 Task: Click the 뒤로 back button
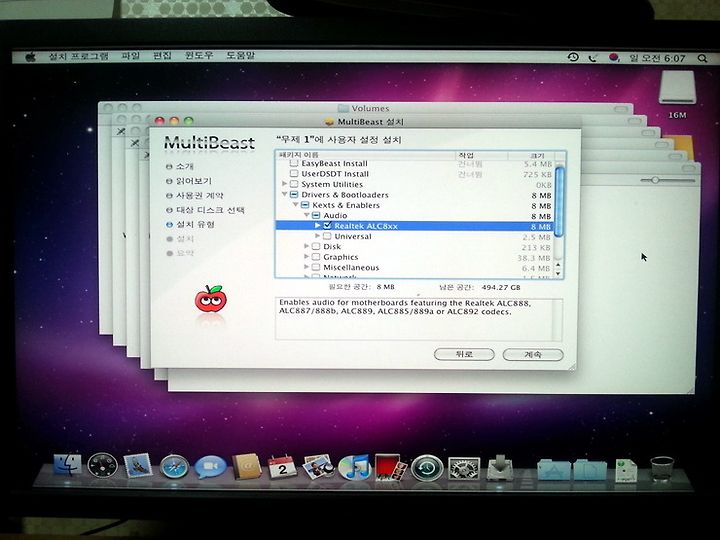(x=464, y=354)
